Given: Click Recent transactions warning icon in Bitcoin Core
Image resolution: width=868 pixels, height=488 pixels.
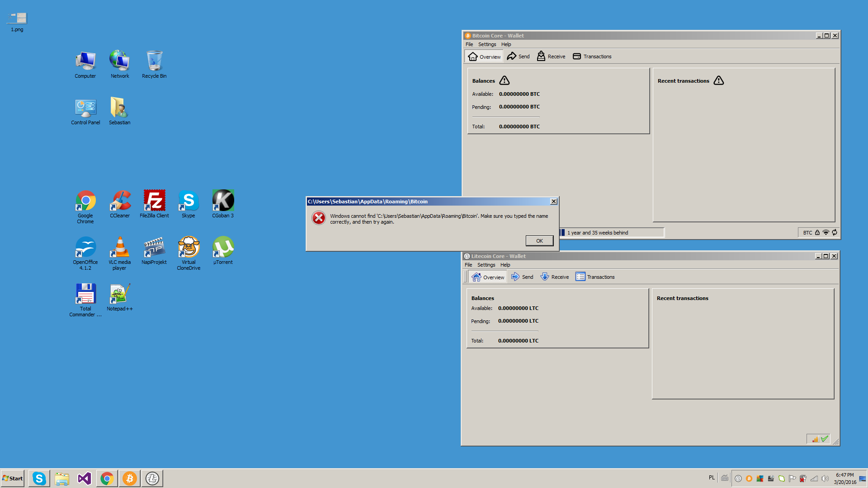Looking at the screenshot, I should tap(719, 80).
